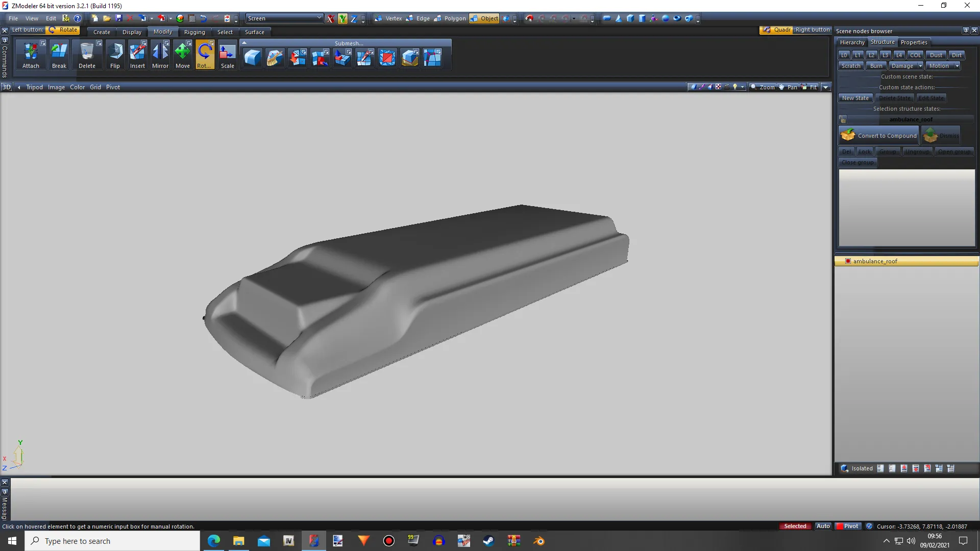The height and width of the screenshot is (551, 980).
Task: Expand the Damage dropdown arrow
Action: tap(920, 66)
